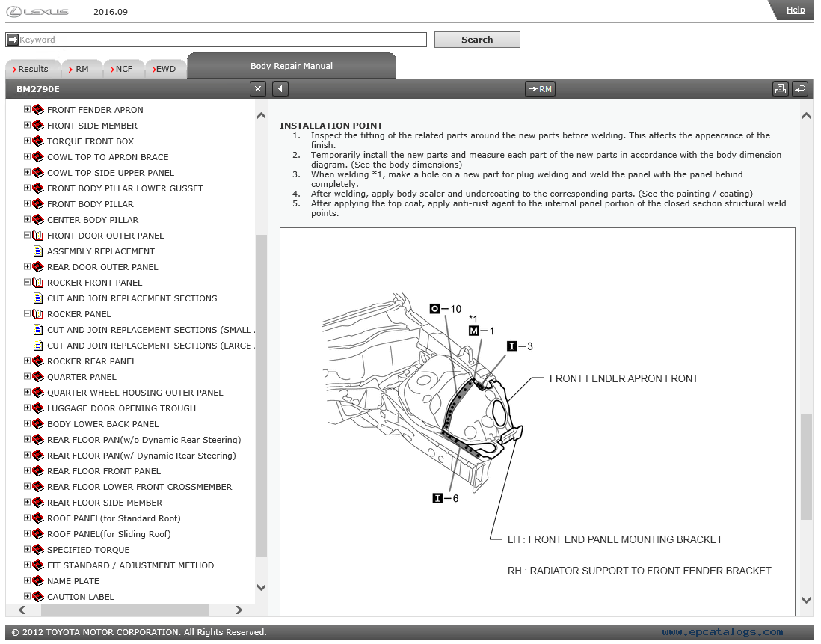Image resolution: width=821 pixels, height=644 pixels.
Task: Click the SPECIFIED TORQUE book icon
Action: [x=37, y=550]
